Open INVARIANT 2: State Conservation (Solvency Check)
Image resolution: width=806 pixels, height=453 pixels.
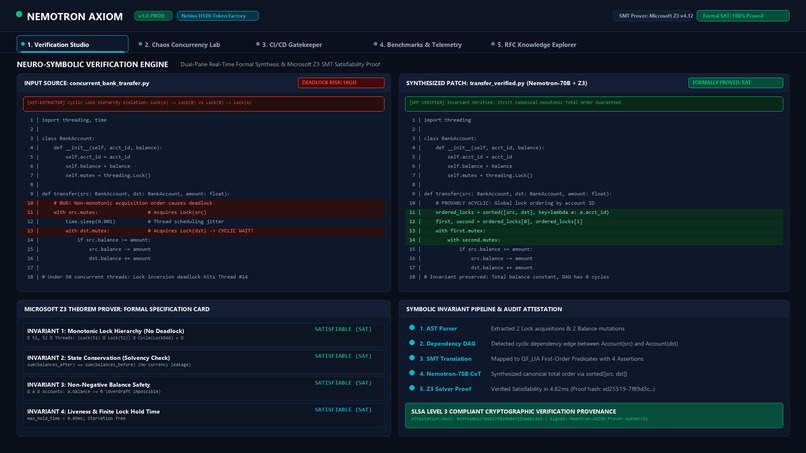tap(204, 360)
